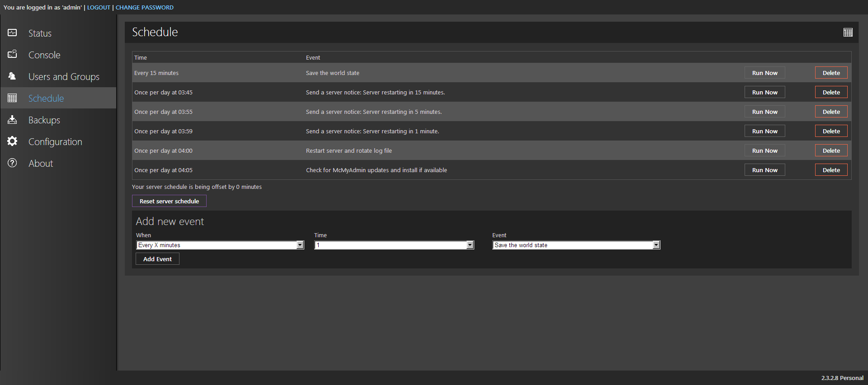This screenshot has width=868, height=385.
Task: Click the Users and Groups icon
Action: tap(12, 76)
